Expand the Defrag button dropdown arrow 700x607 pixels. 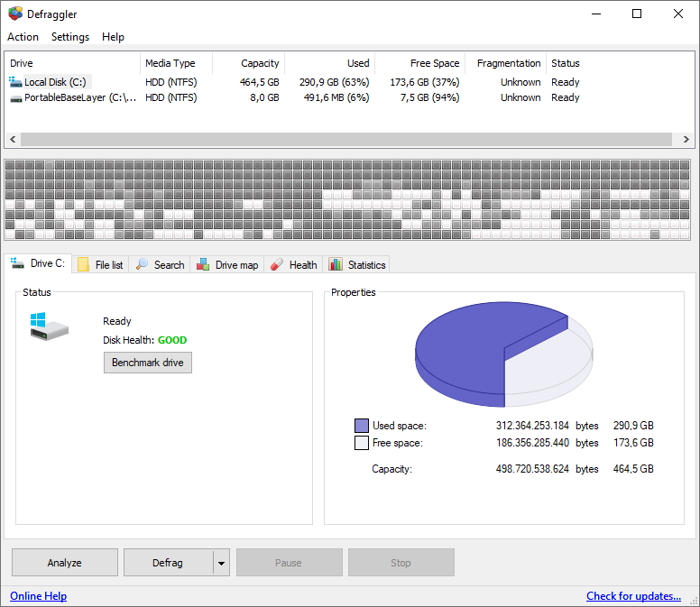coord(221,563)
